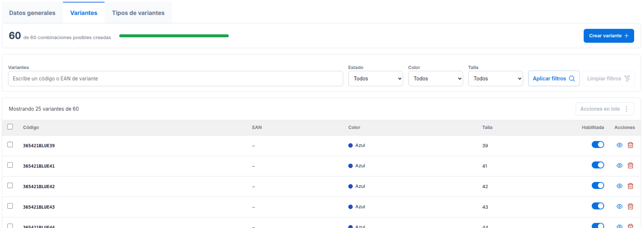Click the green combinations progress bar
The width and height of the screenshot is (644, 228).
coord(174,36)
